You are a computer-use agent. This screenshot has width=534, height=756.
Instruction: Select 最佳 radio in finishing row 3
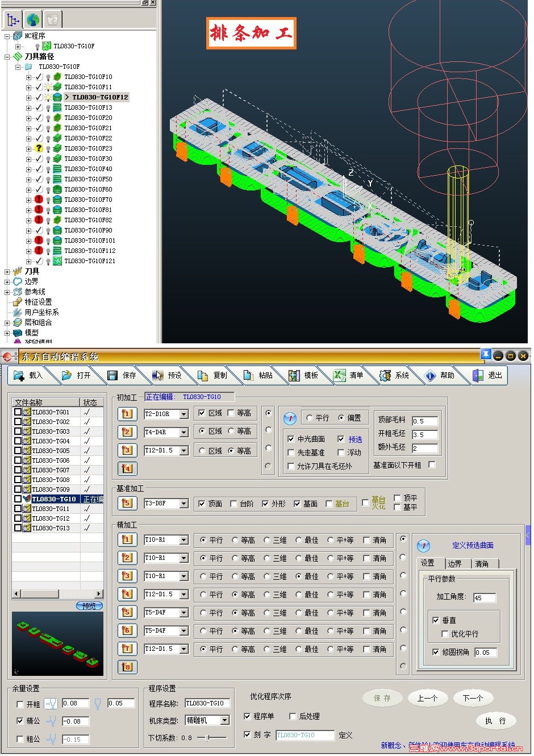pos(298,576)
